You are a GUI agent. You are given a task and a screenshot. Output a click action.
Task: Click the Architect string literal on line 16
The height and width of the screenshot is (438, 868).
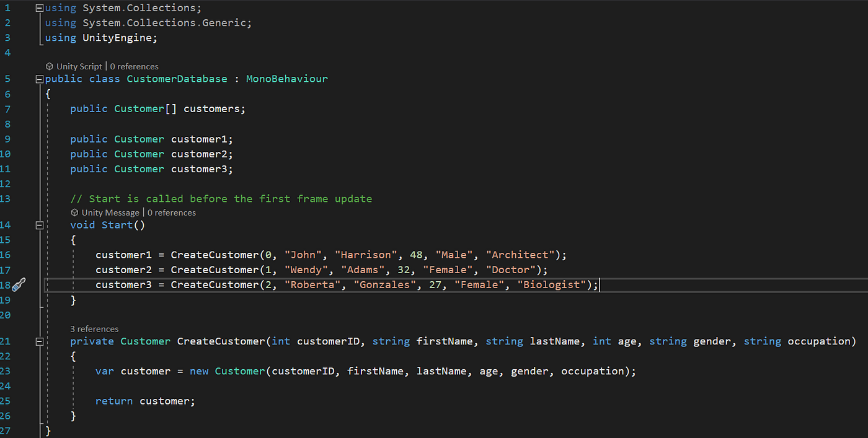point(520,255)
